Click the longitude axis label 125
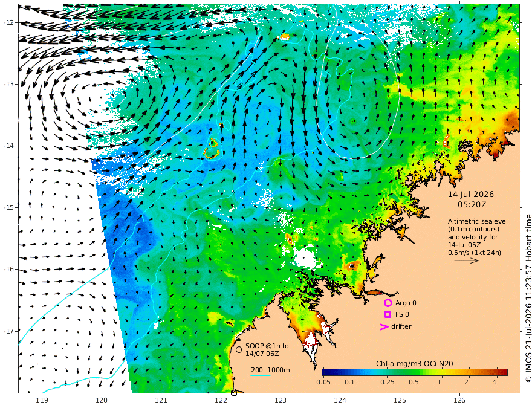The height and width of the screenshot is (411, 532). tap(400, 400)
